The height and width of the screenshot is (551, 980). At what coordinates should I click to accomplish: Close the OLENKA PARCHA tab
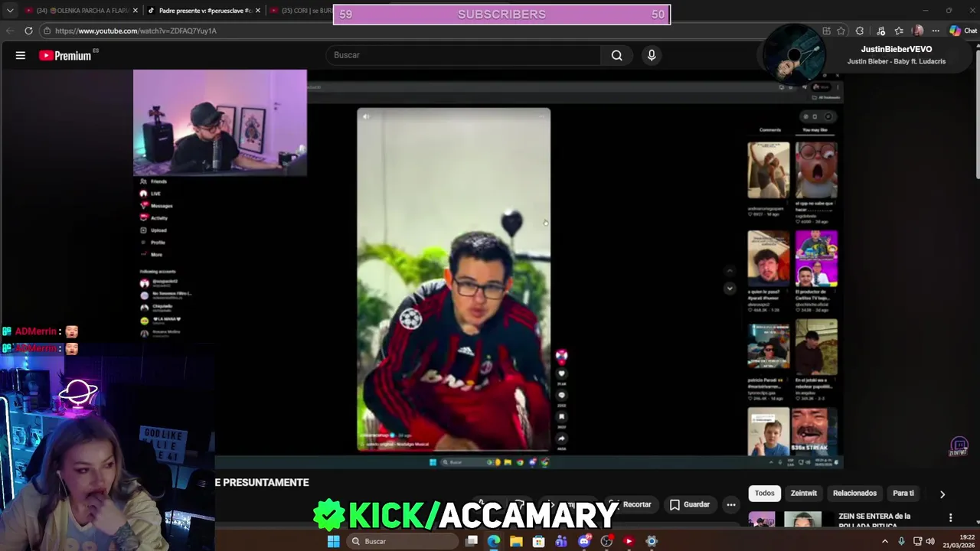pos(136,11)
